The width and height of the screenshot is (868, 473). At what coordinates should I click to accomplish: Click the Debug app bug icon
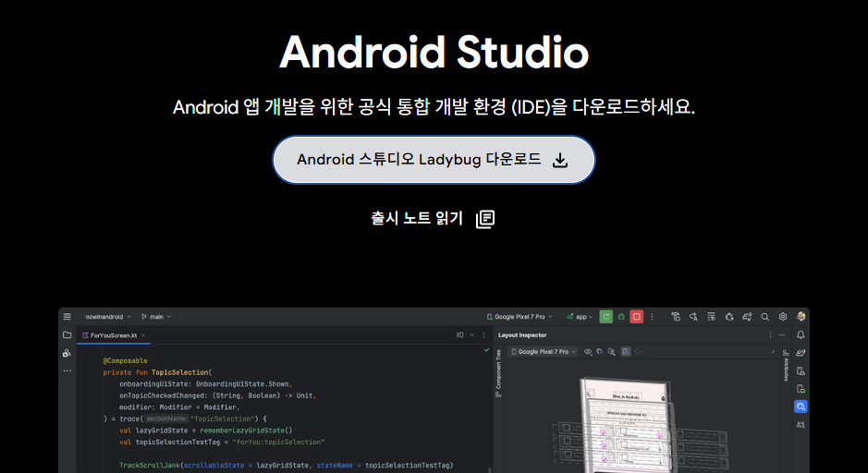[x=621, y=317]
